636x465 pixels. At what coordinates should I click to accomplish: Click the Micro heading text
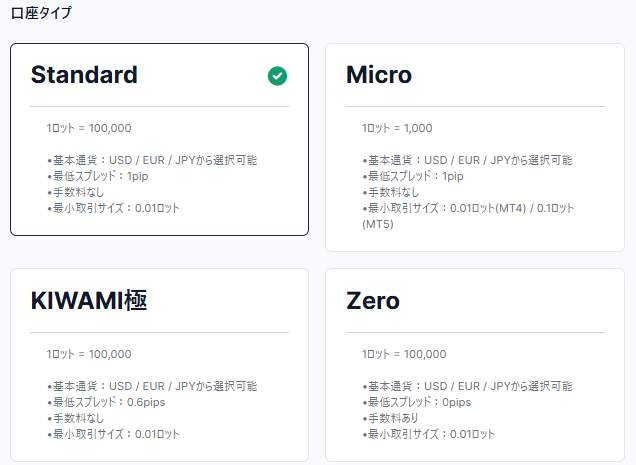[x=379, y=75]
